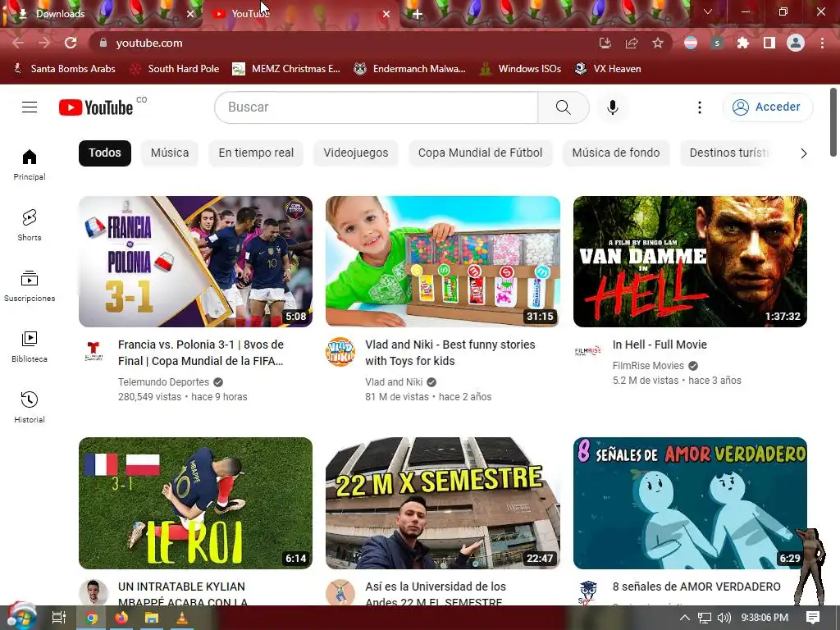Open Firefox from taskbar
This screenshot has width=840, height=630.
point(121,618)
